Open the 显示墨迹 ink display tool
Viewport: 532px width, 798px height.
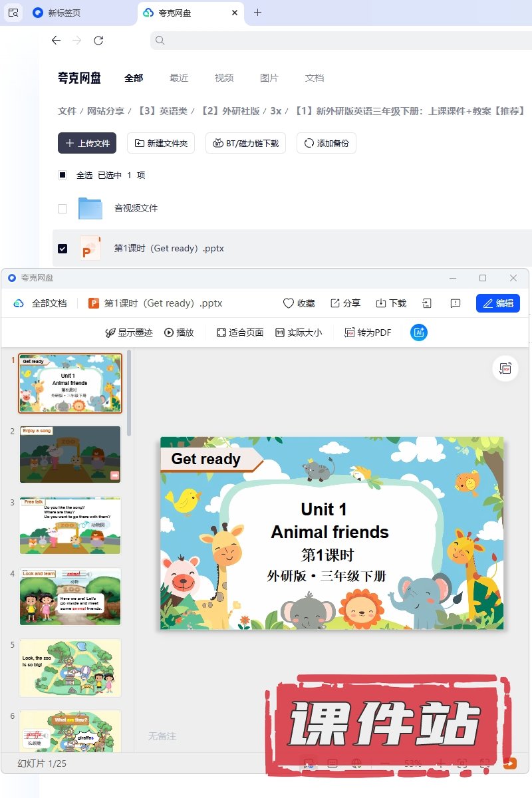(x=110, y=332)
